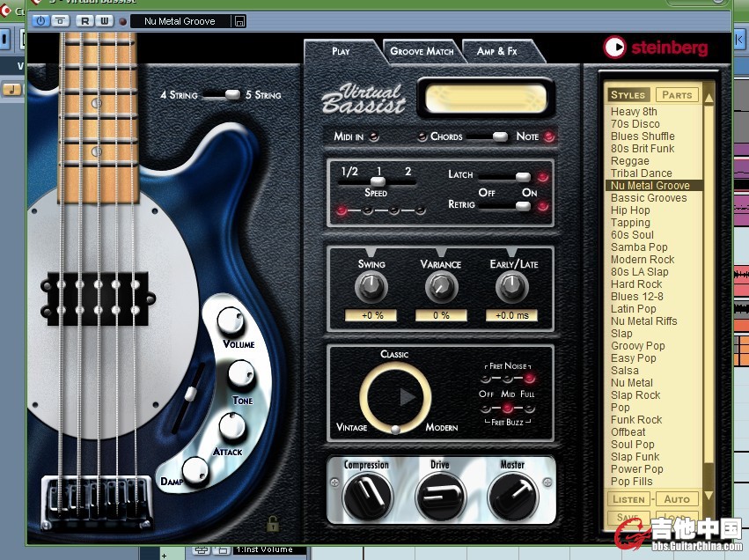The height and width of the screenshot is (560, 749).
Task: Click the plugin power bypass button
Action: [x=40, y=20]
